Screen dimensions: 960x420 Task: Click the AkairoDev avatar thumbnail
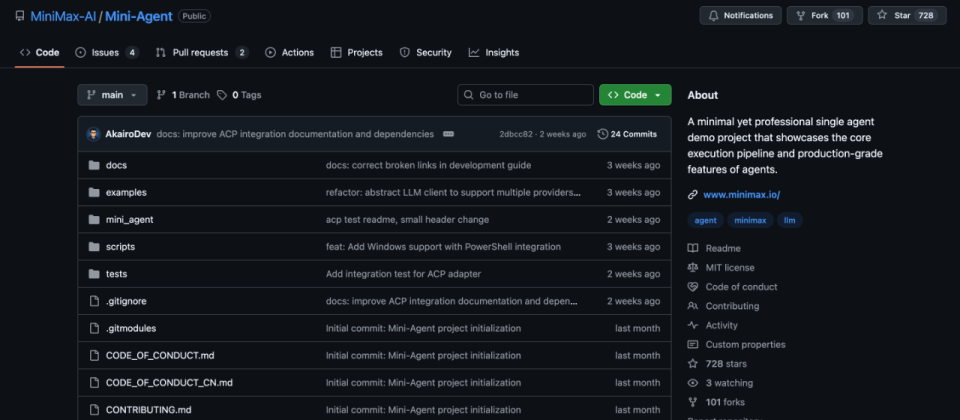[x=93, y=134]
